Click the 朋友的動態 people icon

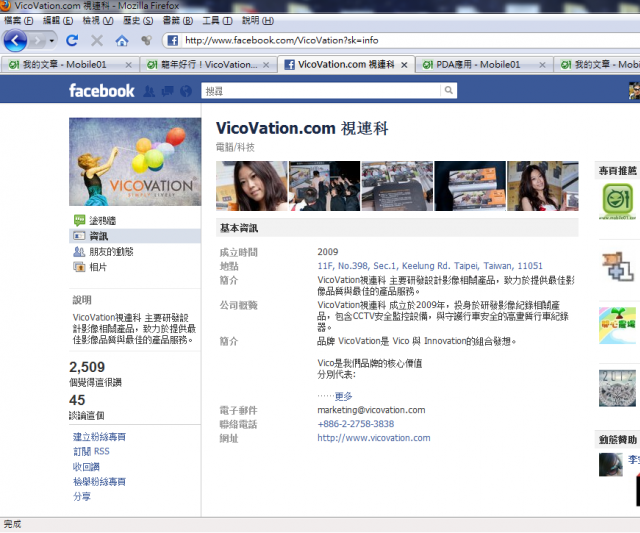(79, 252)
